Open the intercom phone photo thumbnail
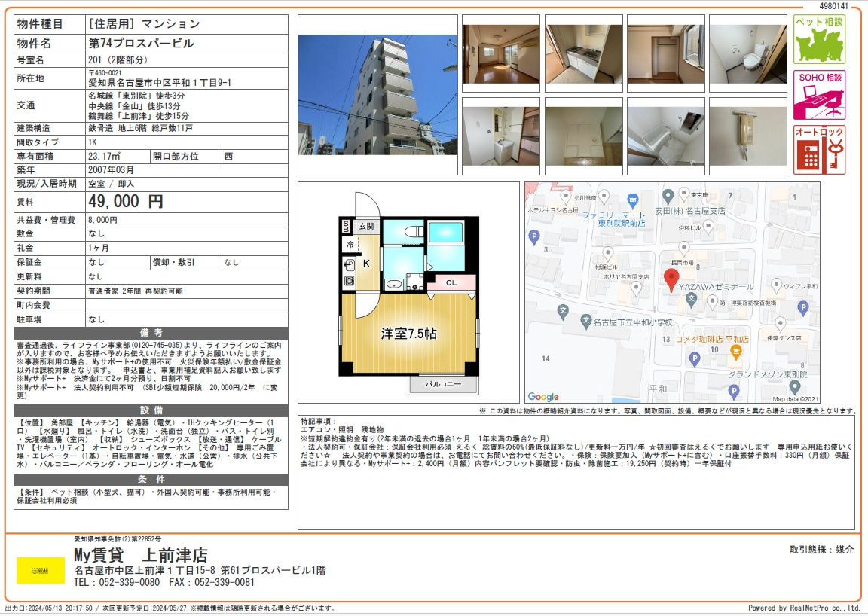Screen dimensions: 868x616 tap(748, 136)
